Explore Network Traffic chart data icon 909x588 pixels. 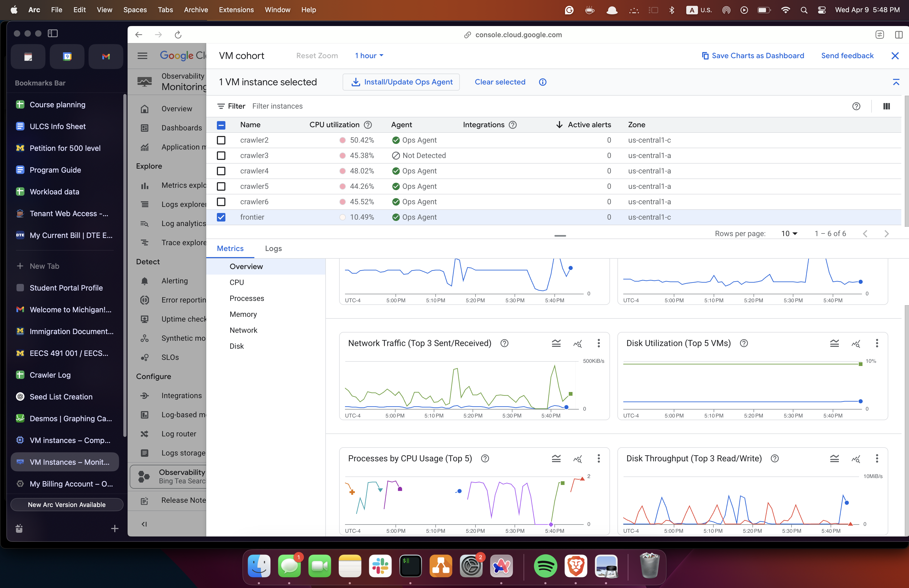(578, 343)
